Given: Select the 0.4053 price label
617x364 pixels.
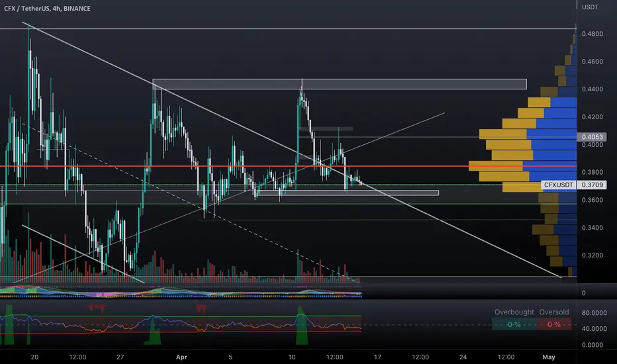Looking at the screenshot, I should pyautogui.click(x=592, y=137).
